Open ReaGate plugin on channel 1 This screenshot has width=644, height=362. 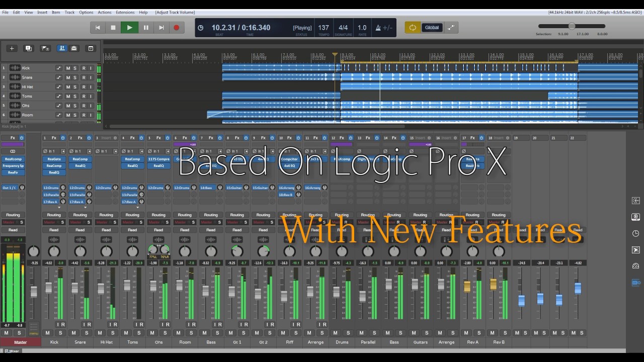tap(54, 159)
